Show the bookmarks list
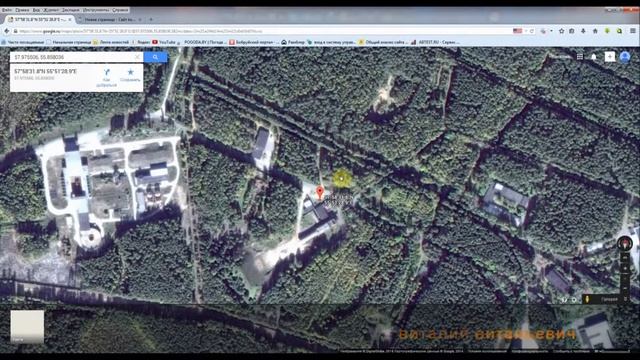640x360 pixels. 572,31
